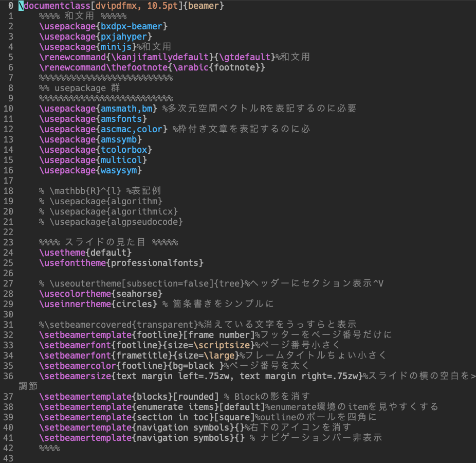Click the \documentclass command on line 0

point(54,6)
